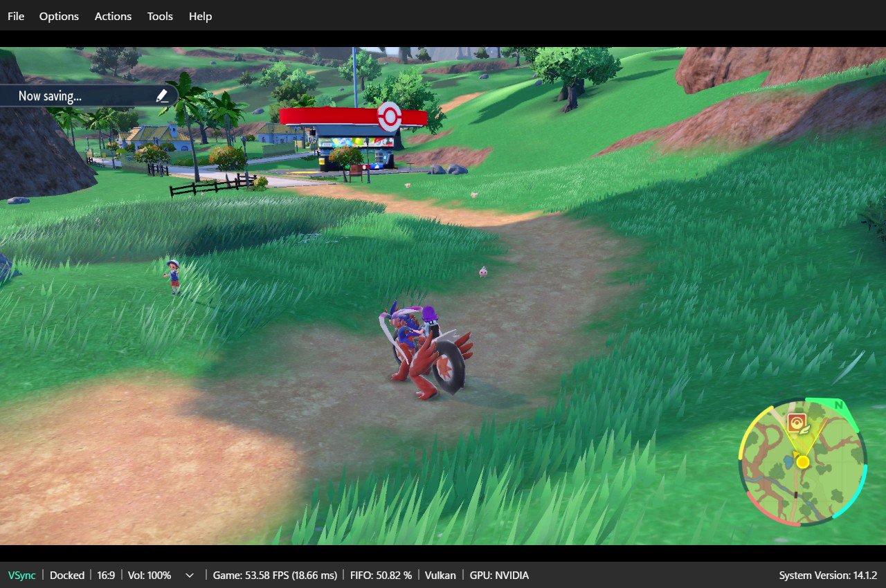Click the player riding Koraidon

428,351
